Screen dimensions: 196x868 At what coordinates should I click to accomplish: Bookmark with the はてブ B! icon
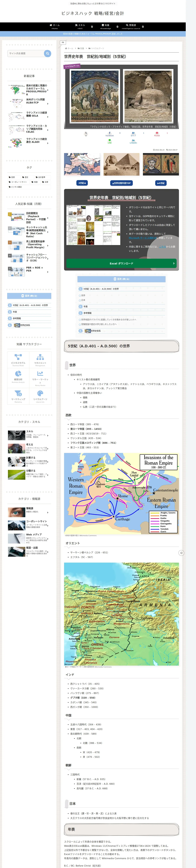click(133, 134)
